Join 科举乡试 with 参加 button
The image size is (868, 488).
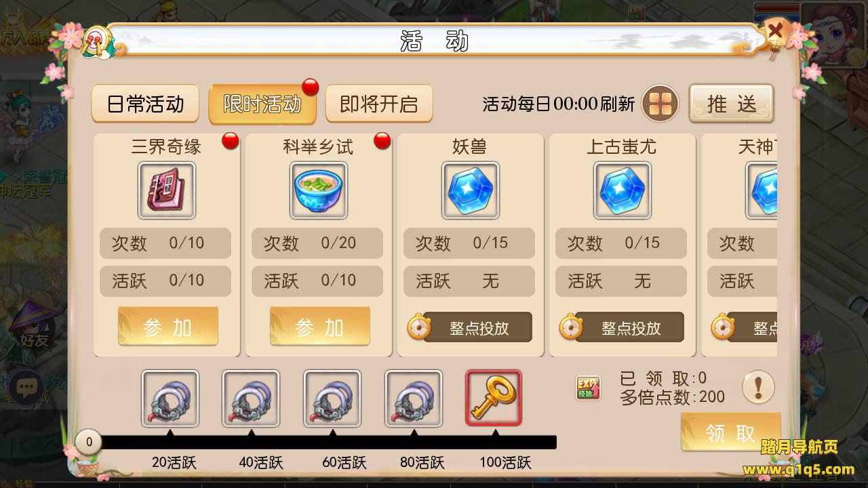[x=320, y=327]
